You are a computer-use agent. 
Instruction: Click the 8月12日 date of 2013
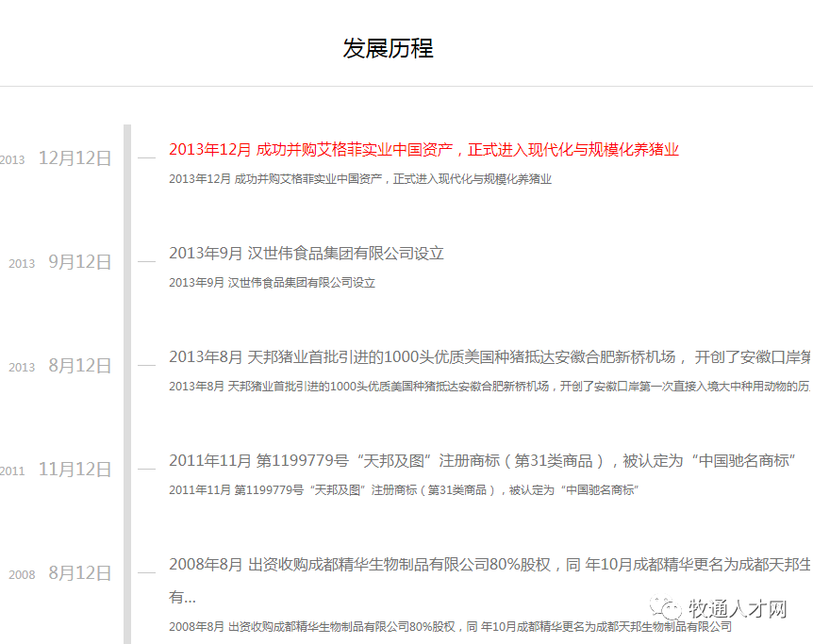coord(80,366)
